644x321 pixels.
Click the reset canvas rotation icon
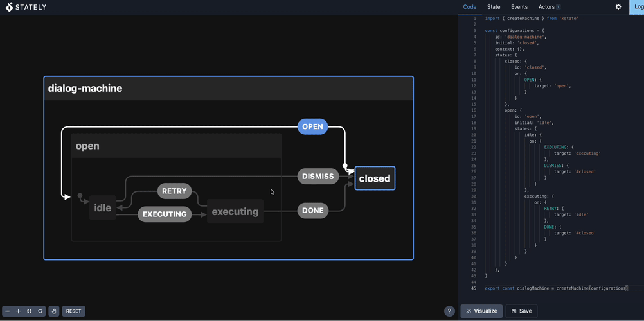(40, 311)
